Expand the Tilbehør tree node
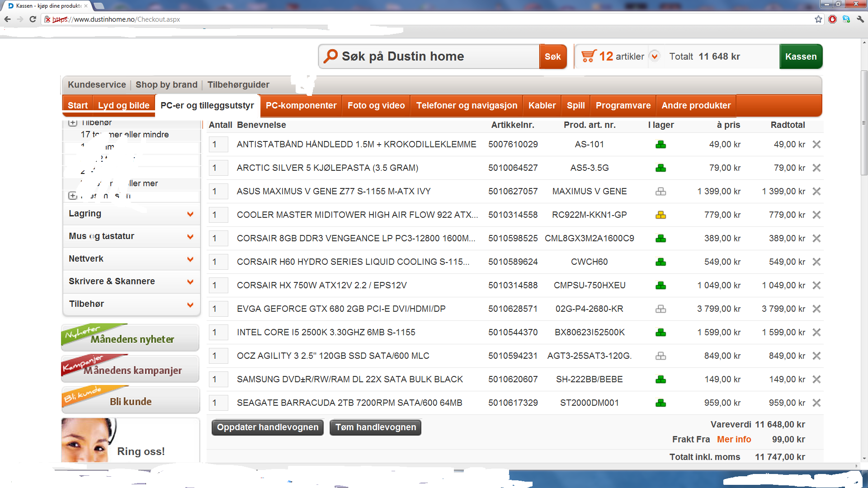Viewport: 868px width, 488px height. 72,122
